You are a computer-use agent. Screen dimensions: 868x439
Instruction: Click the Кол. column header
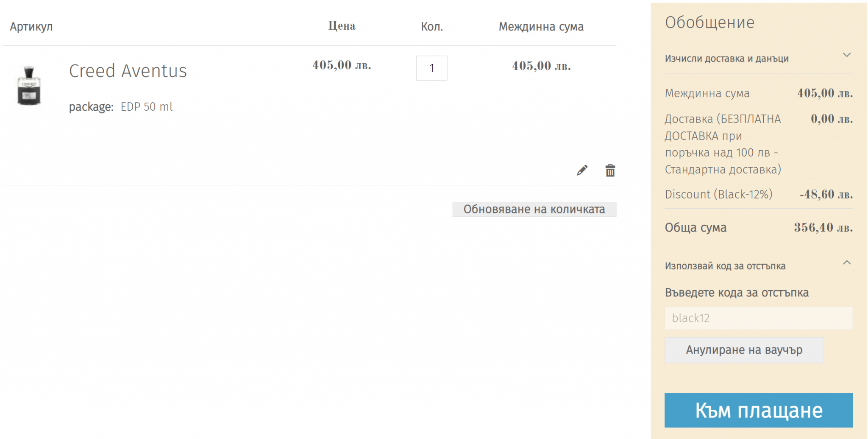point(431,27)
